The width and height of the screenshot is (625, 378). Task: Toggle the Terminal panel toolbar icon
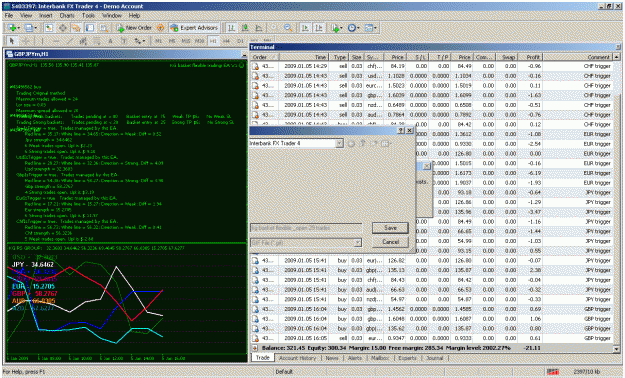(x=90, y=28)
